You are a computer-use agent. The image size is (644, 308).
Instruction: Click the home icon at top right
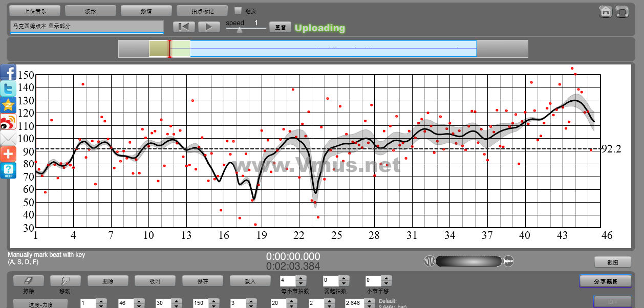[x=606, y=11]
